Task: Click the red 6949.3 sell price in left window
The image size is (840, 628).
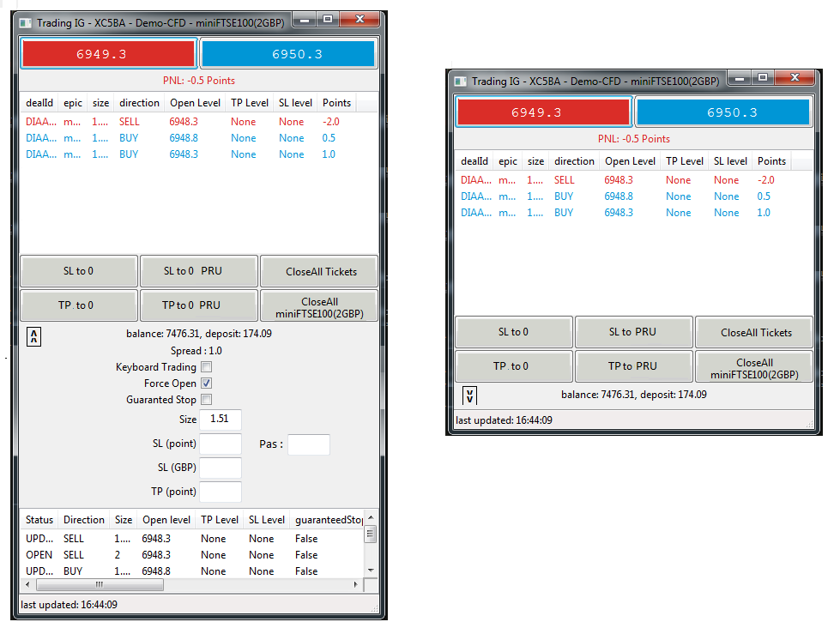Action: pyautogui.click(x=108, y=53)
